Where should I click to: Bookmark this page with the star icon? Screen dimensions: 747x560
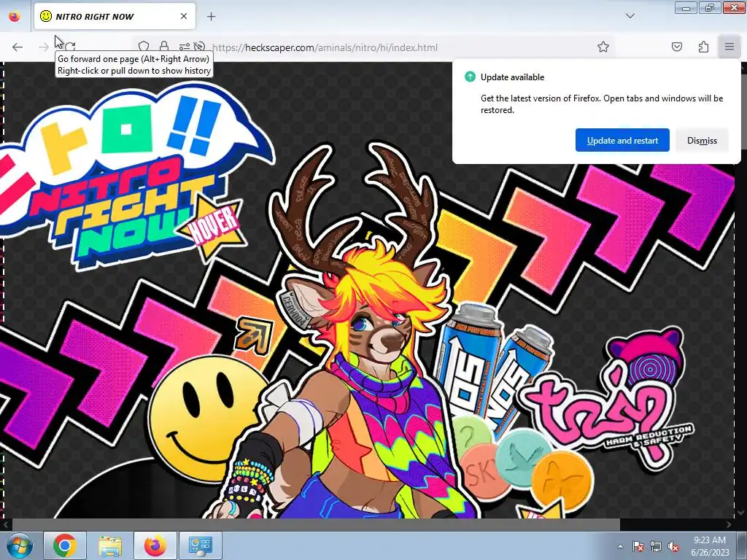tap(603, 47)
